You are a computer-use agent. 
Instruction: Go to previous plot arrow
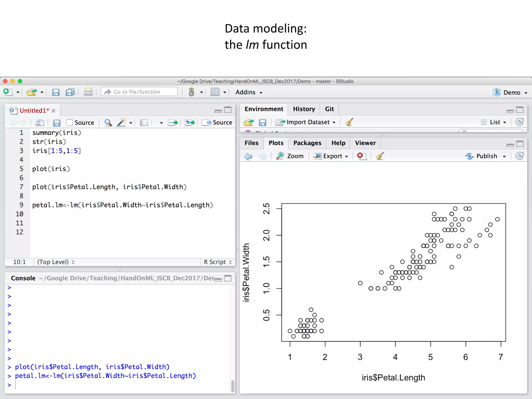pyautogui.click(x=248, y=156)
